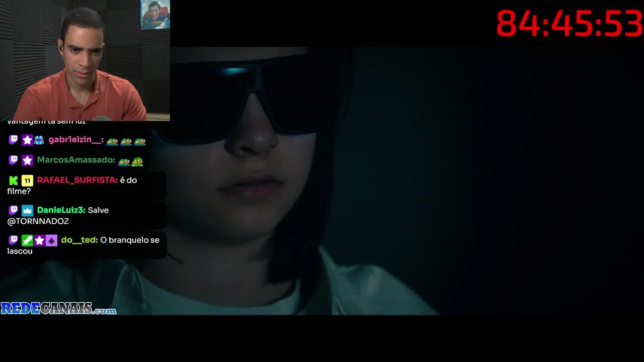Click the word "filme?" in RAFAEL_SURFISTA's message
The image size is (644, 362).
19,191
